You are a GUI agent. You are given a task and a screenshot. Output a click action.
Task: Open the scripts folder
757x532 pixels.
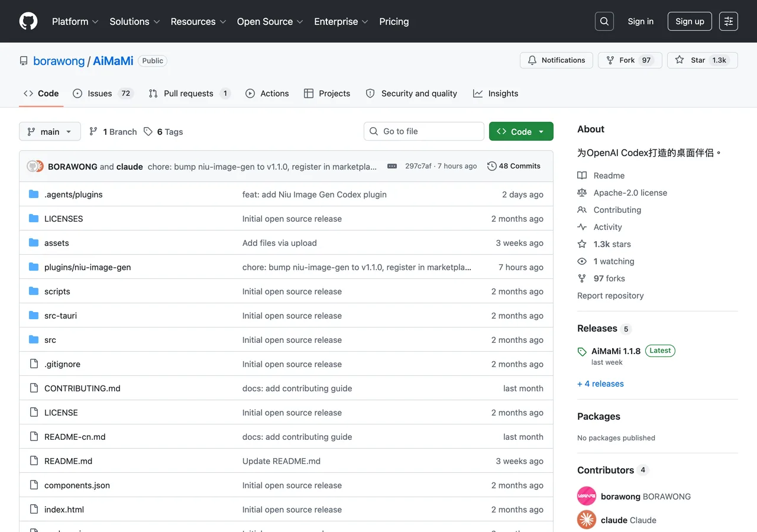[x=57, y=291]
